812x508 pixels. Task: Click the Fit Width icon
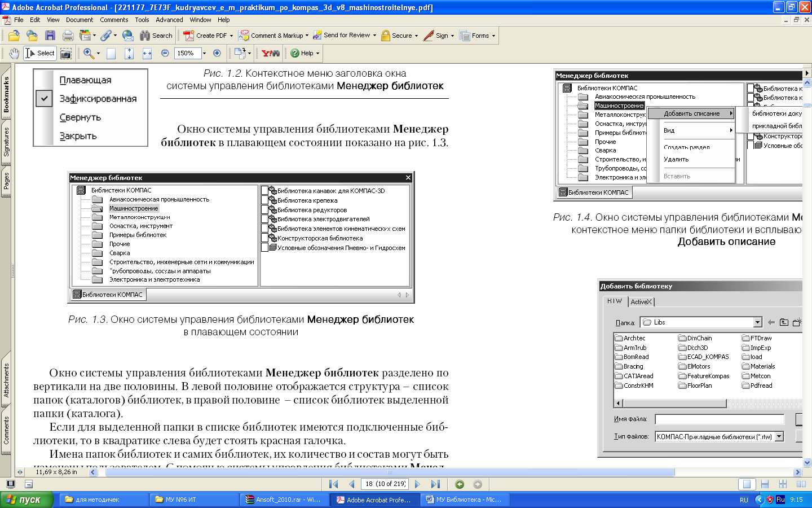(x=147, y=53)
